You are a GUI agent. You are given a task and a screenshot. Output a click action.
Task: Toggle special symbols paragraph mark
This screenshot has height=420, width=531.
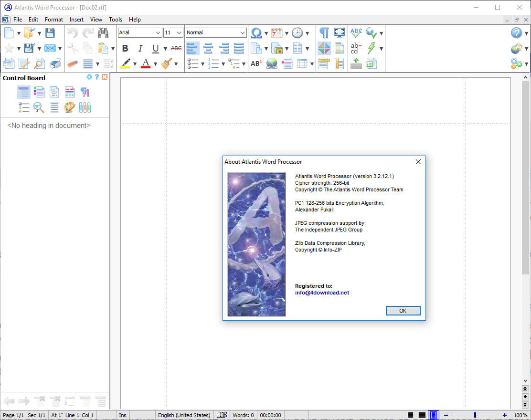click(x=324, y=33)
